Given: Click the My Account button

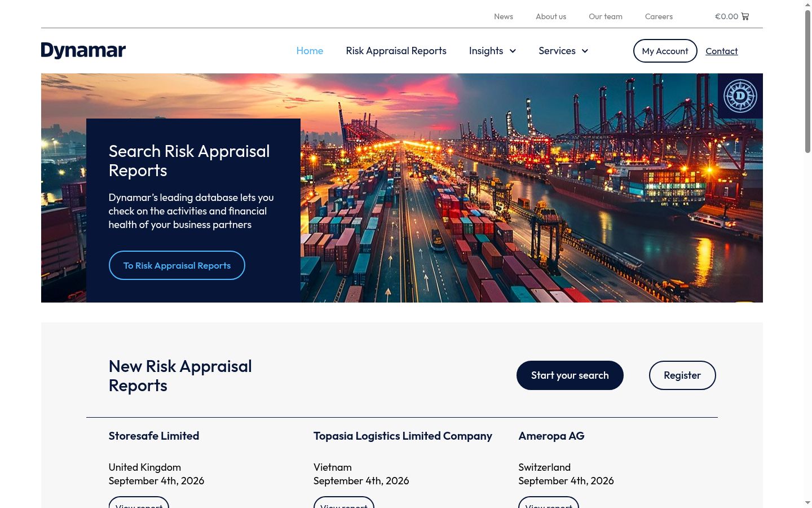Looking at the screenshot, I should click(x=665, y=51).
